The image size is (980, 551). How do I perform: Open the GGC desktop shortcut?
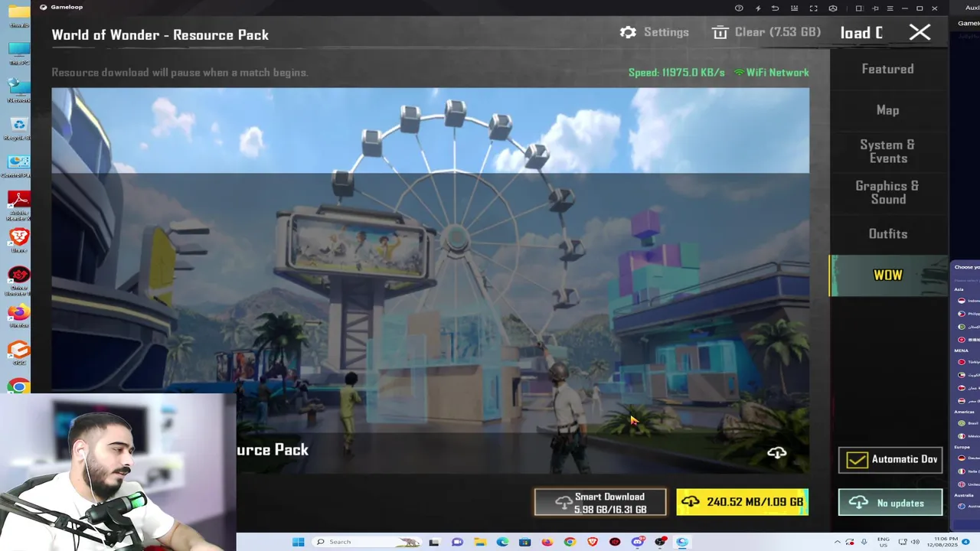click(18, 353)
